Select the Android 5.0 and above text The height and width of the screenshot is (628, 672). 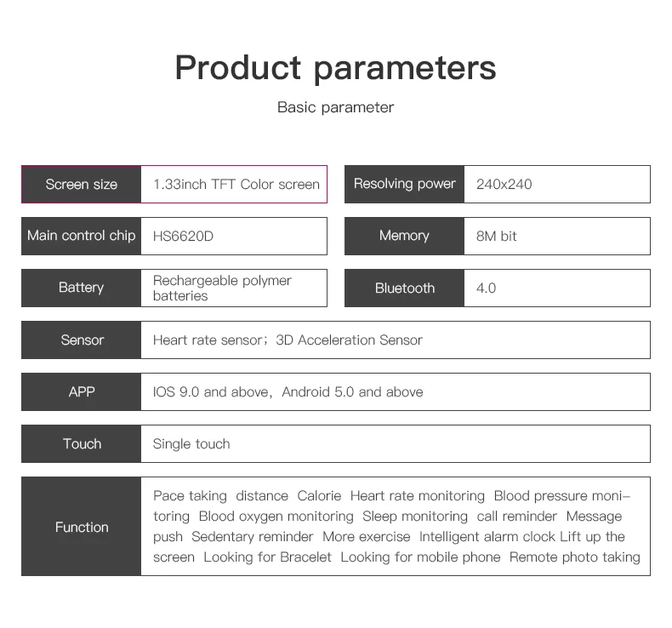point(352,391)
